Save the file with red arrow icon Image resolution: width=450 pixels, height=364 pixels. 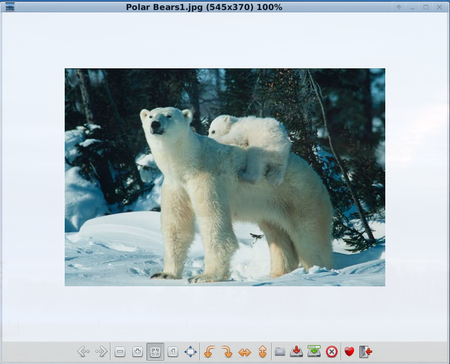296,351
